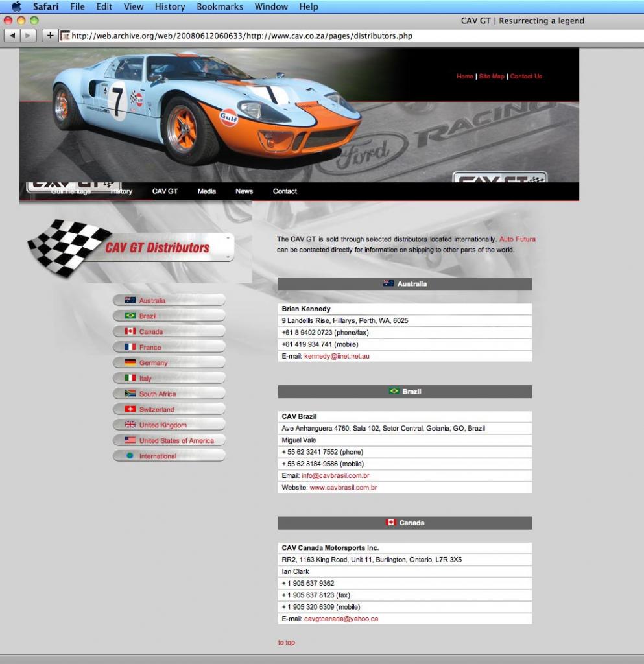Click the 'Brian Kennedy' distributor name
Screen dimensions: 644x664
(x=305, y=309)
